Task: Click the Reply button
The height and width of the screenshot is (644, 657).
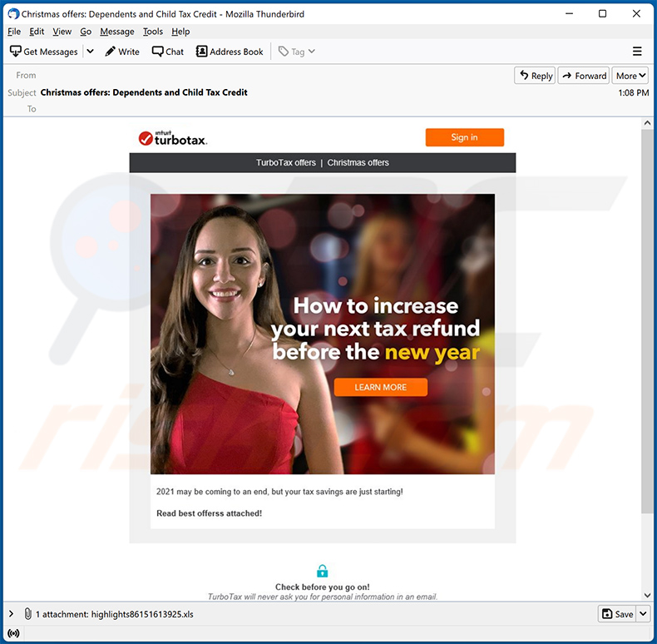Action: coord(535,76)
